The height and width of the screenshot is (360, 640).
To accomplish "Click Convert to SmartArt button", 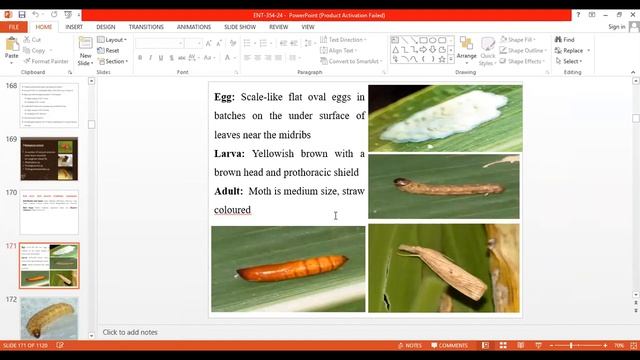I will 351,61.
